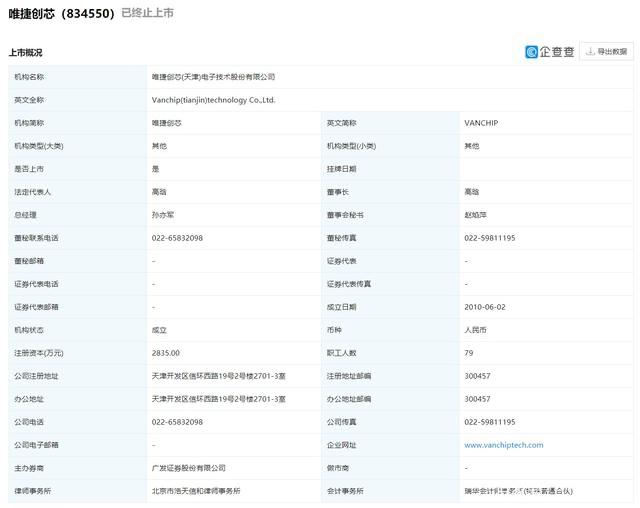Select the registered capital 2835.00

coord(166,353)
